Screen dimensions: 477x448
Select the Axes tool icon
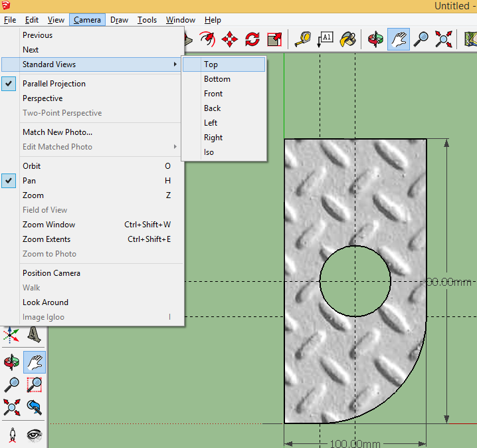click(x=12, y=334)
